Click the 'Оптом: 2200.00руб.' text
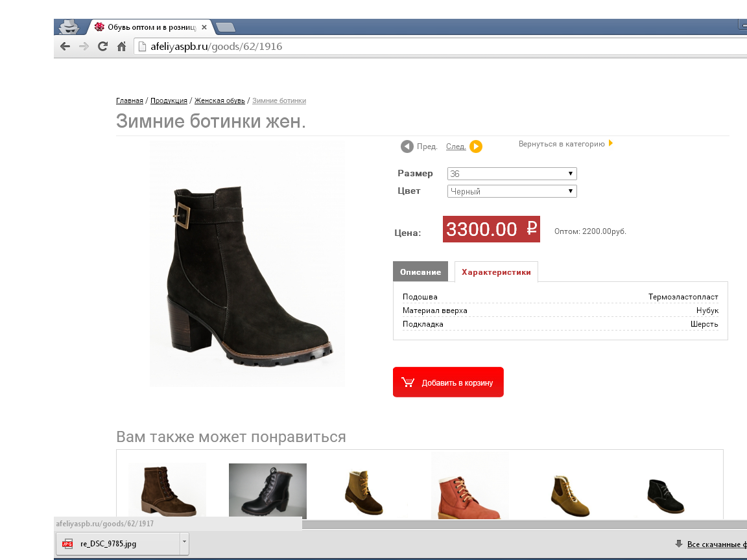This screenshot has width=747, height=560. click(590, 231)
